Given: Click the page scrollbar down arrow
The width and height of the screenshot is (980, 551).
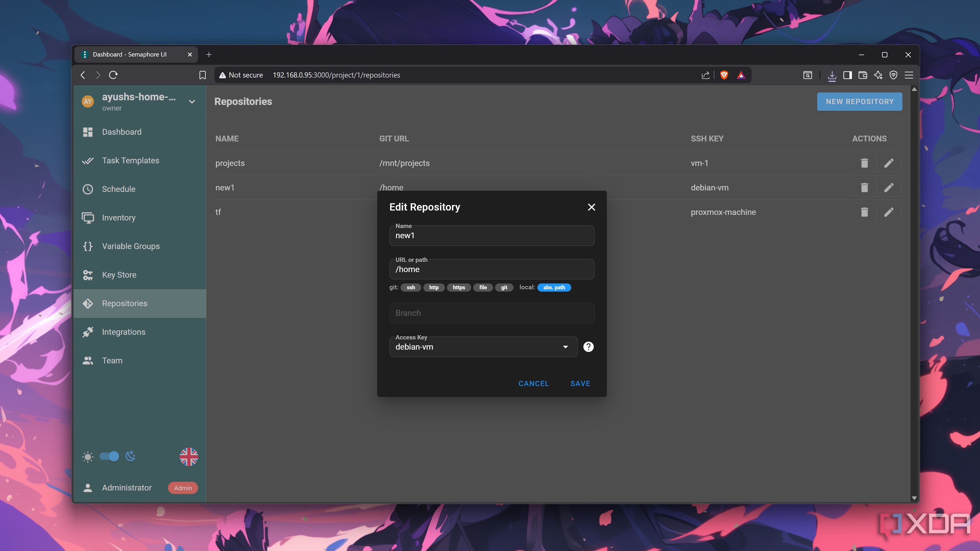Looking at the screenshot, I should tap(914, 498).
